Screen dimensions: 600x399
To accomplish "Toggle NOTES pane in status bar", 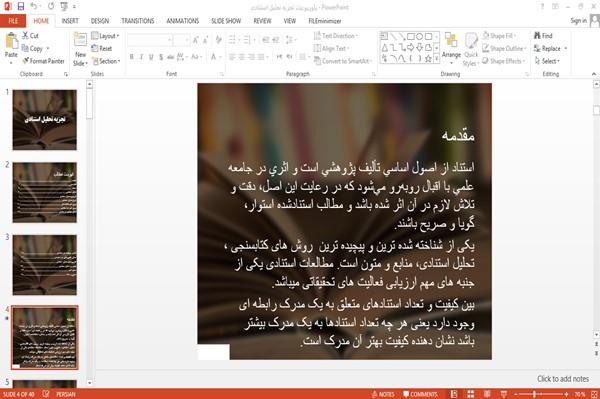I will click(383, 394).
